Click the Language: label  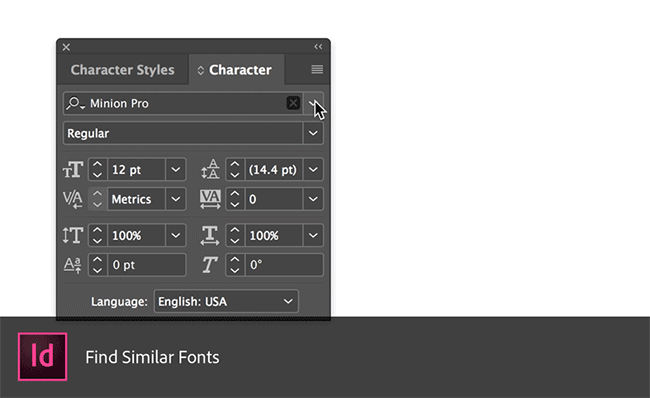(119, 301)
